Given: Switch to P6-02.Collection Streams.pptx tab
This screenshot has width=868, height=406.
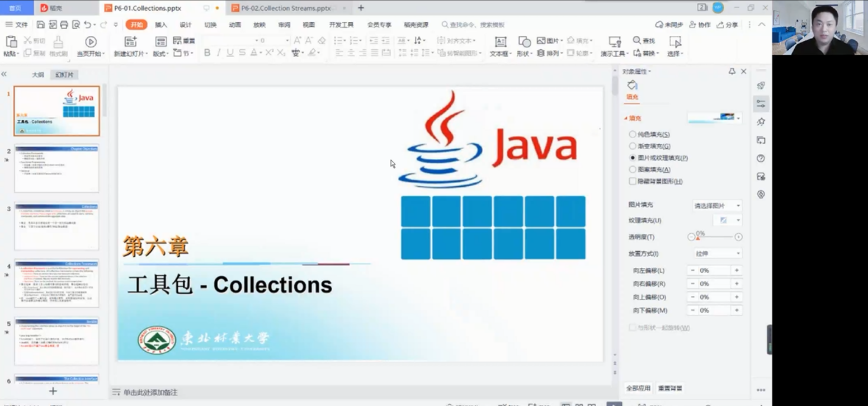Looking at the screenshot, I should (x=285, y=8).
